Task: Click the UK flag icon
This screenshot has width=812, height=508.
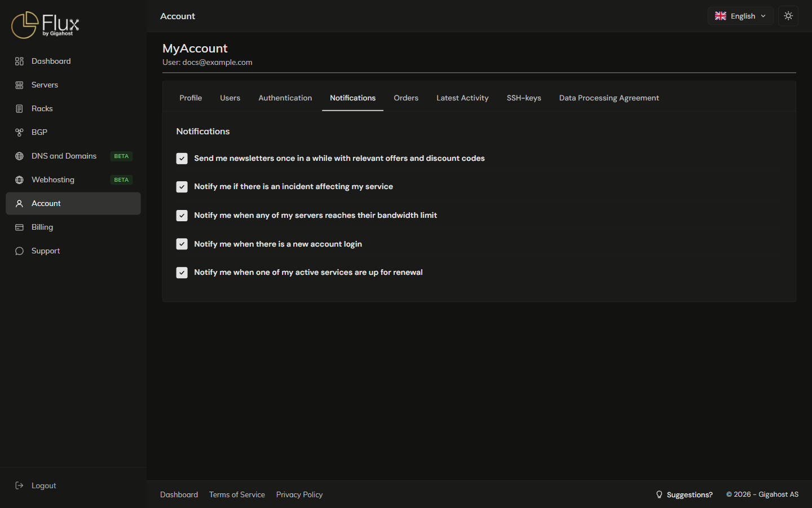Action: tap(721, 16)
